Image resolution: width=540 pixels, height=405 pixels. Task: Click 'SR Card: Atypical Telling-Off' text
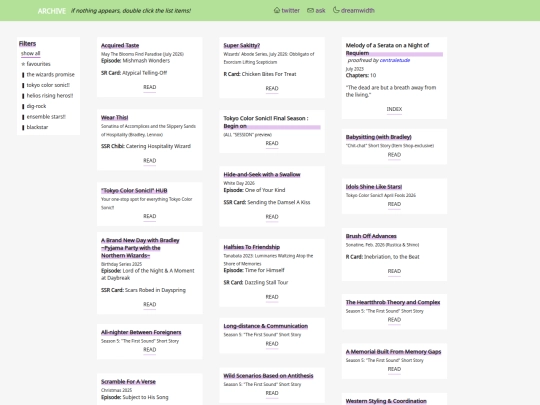(x=134, y=73)
